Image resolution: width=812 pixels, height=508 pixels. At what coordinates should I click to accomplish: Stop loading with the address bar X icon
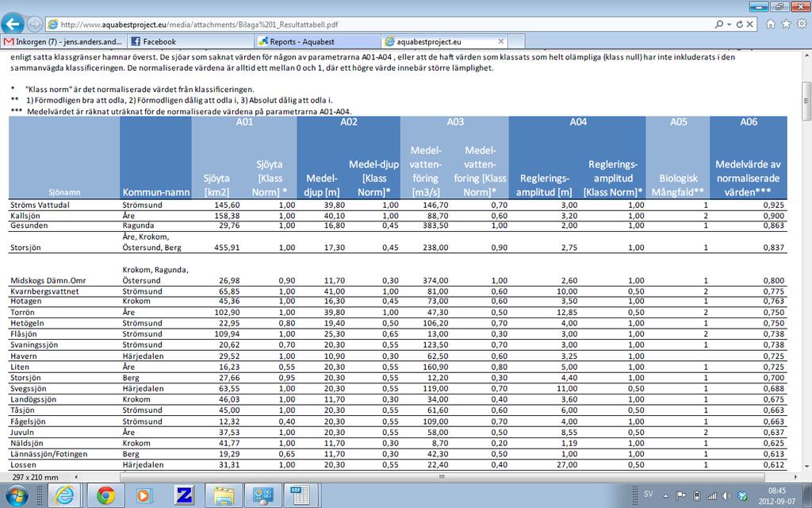[749, 25]
